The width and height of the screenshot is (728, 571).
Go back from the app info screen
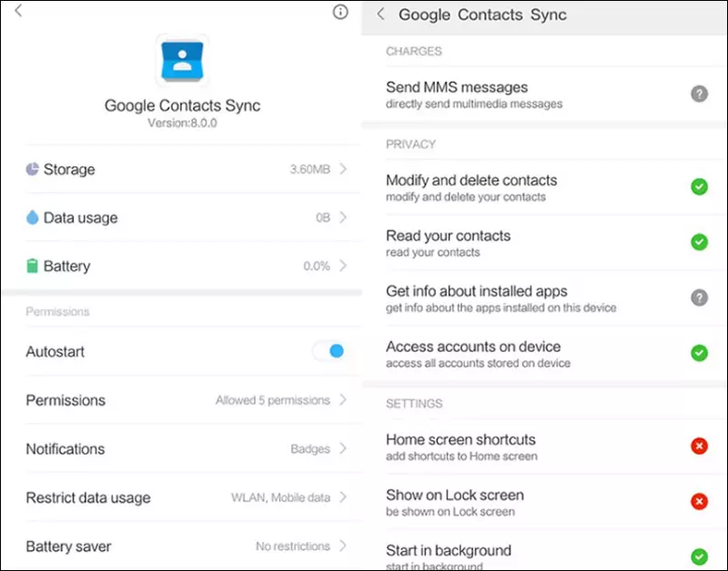click(x=18, y=10)
